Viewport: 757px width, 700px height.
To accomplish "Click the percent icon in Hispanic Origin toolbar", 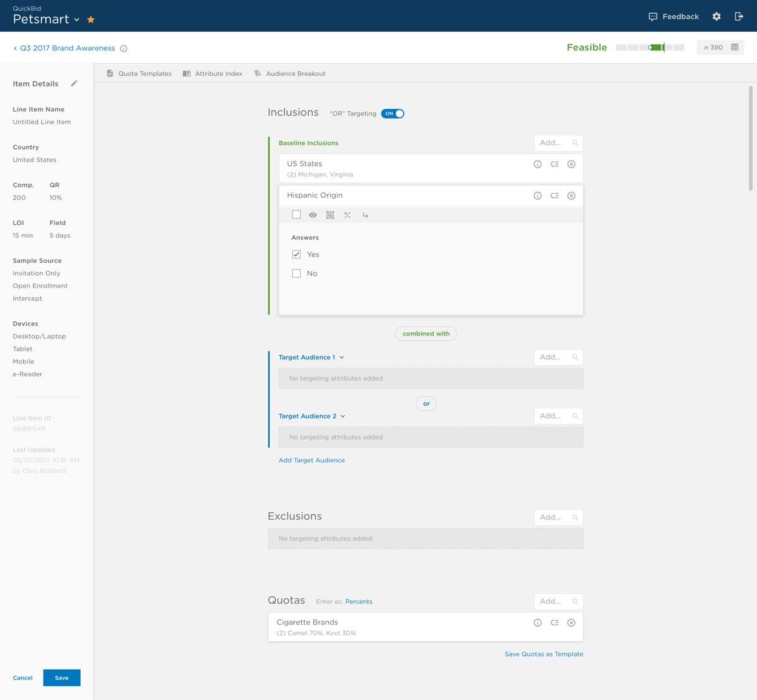I will click(347, 215).
